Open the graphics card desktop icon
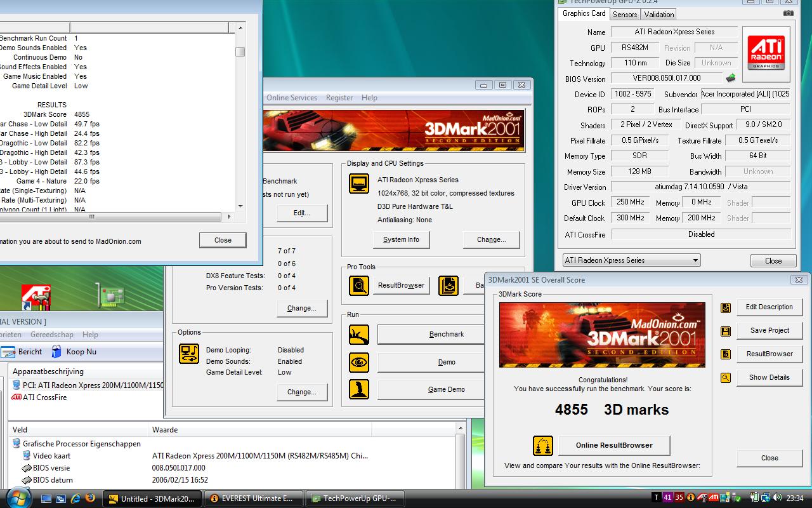The image size is (812, 508). 111,295
